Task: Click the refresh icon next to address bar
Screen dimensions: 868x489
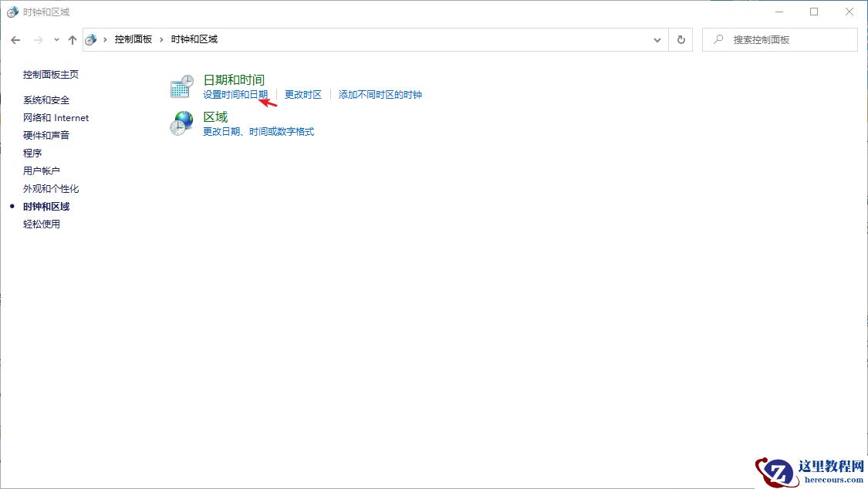Action: (x=680, y=39)
